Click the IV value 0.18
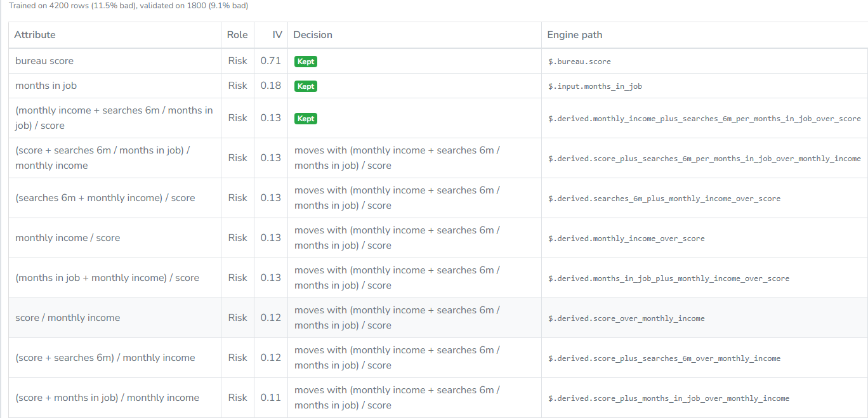The width and height of the screenshot is (868, 418). pos(271,86)
